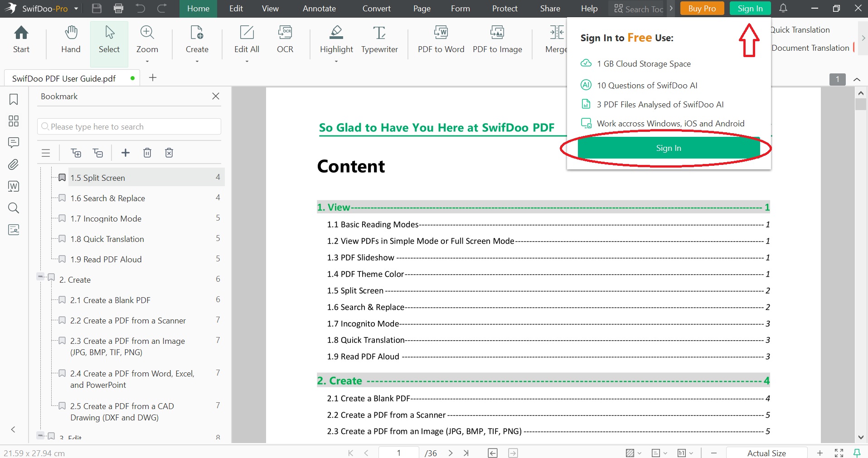The height and width of the screenshot is (458, 868).
Task: Expand the Edit All dropdown arrow
Action: coord(247,61)
